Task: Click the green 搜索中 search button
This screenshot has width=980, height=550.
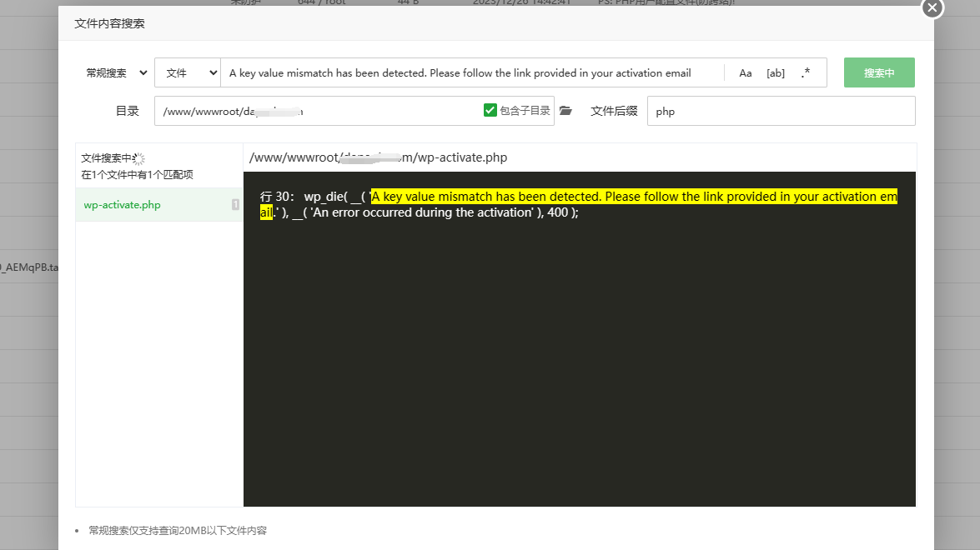Action: (879, 73)
